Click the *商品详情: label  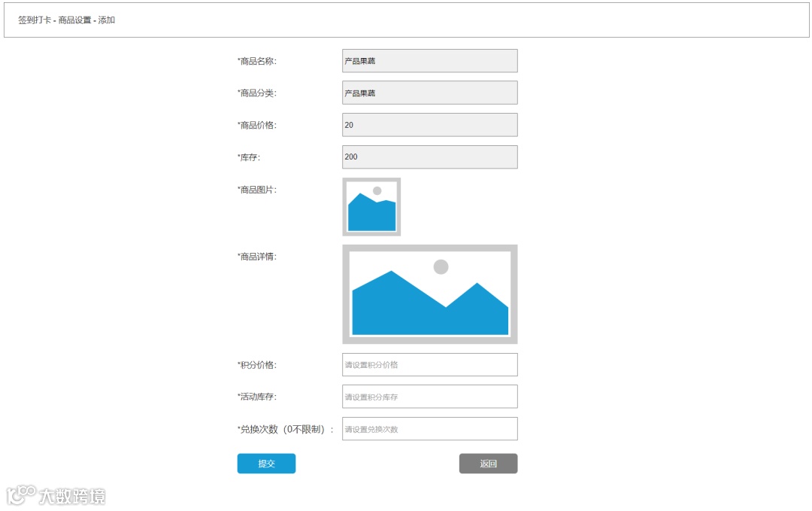[257, 257]
